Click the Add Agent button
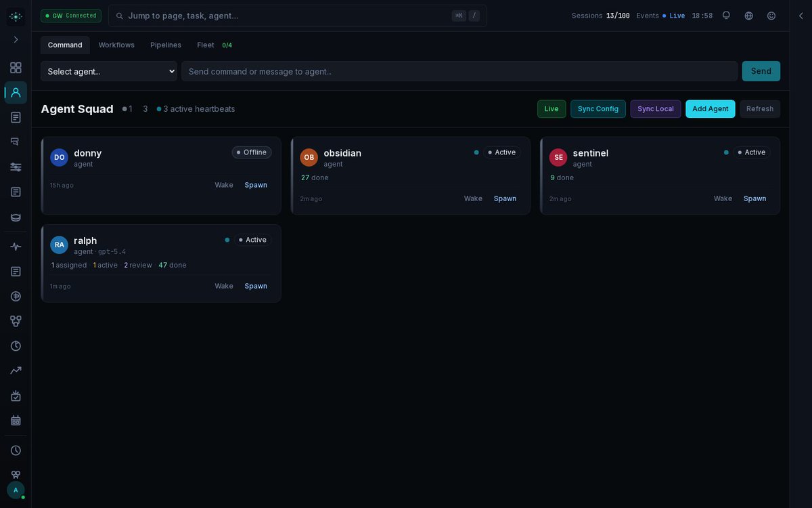This screenshot has height=508, width=812. coord(710,109)
